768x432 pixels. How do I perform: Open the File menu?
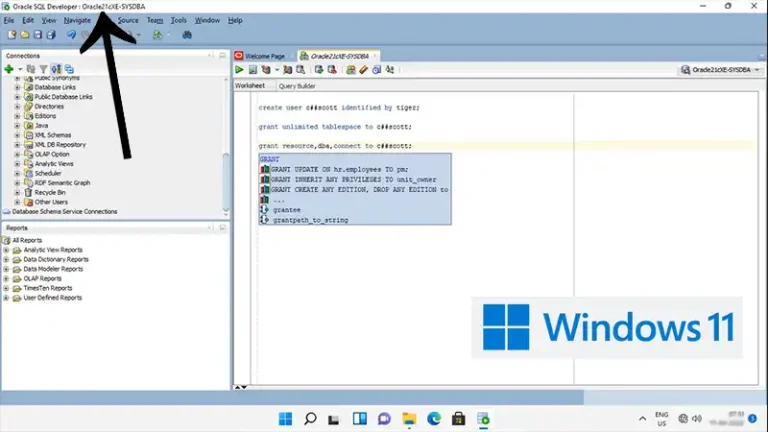pyautogui.click(x=9, y=20)
